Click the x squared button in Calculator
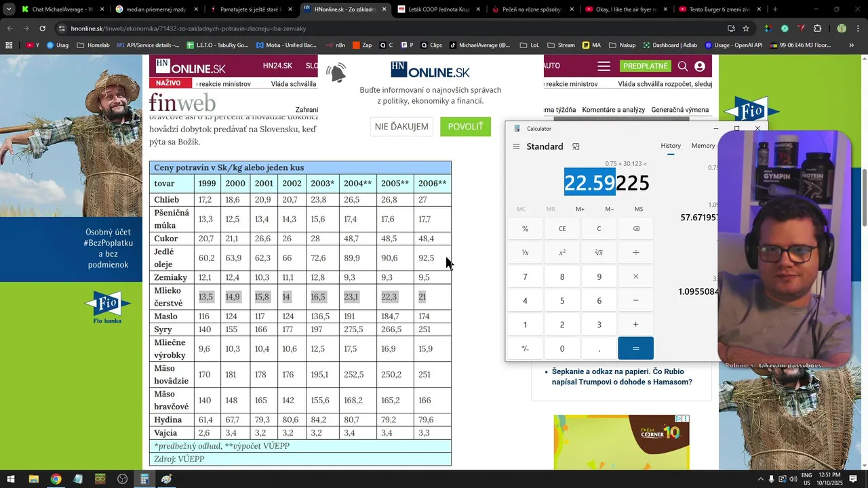This screenshot has height=488, width=868. point(562,252)
